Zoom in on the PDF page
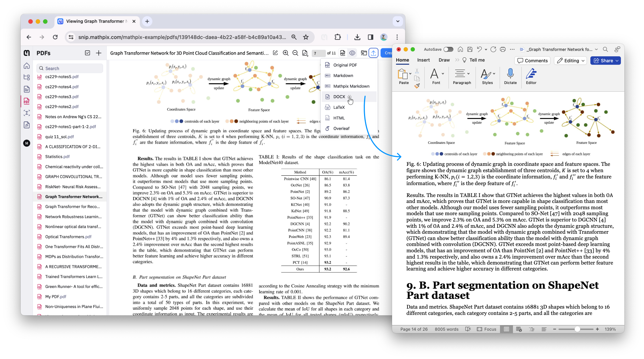The image size is (644, 359). (x=286, y=53)
